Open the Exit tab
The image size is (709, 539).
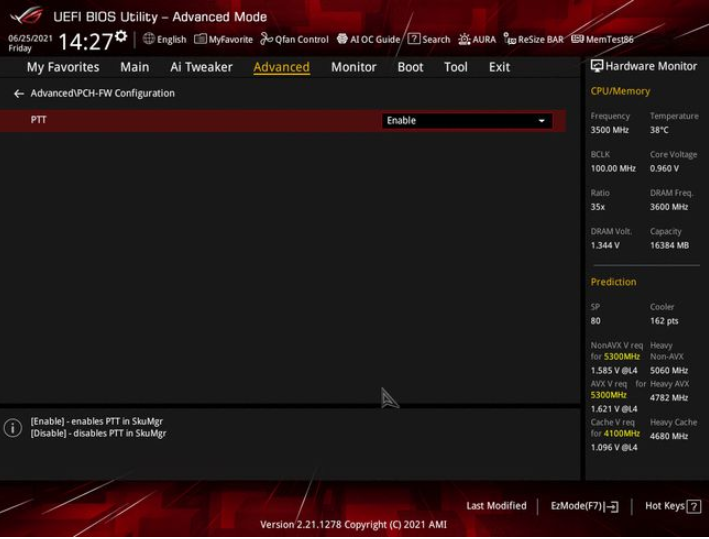(499, 67)
